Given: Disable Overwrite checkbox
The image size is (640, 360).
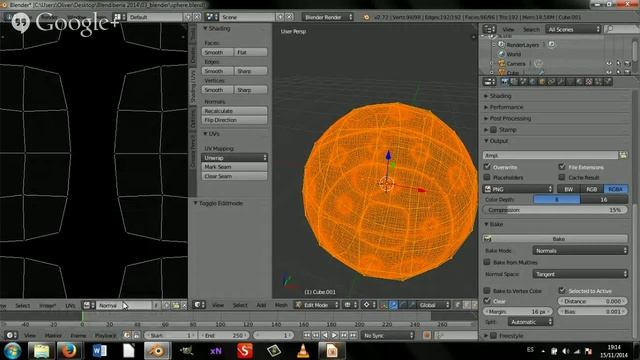Looking at the screenshot, I should (487, 167).
